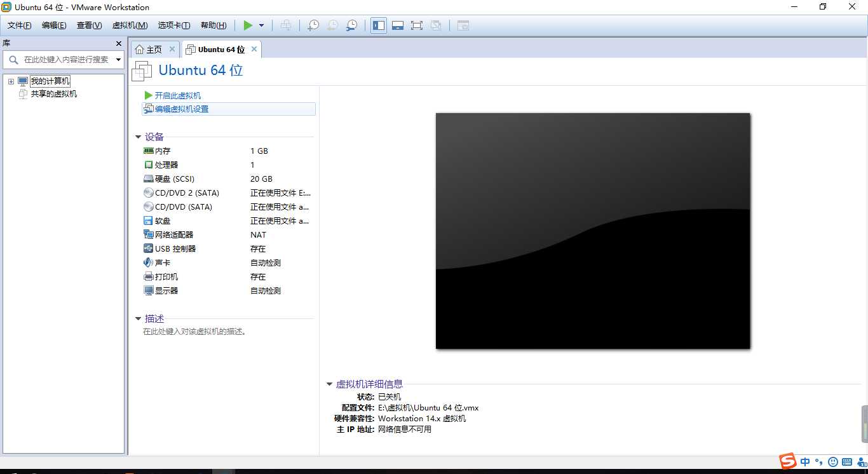868x474 pixels.
Task: Click the console view icon in toolbar
Action: click(463, 25)
